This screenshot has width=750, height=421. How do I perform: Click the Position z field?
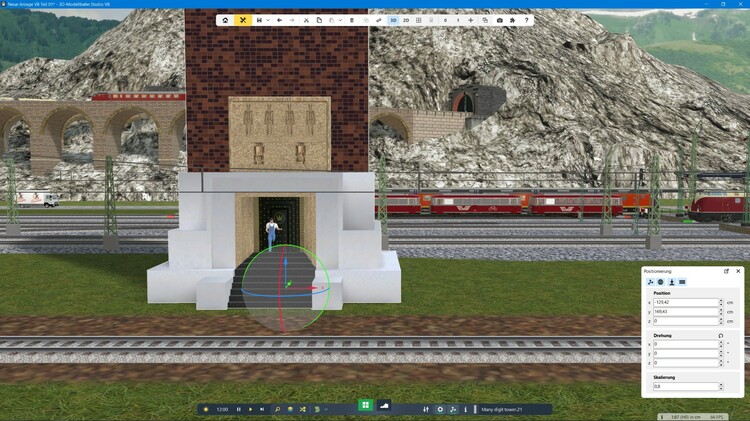(685, 321)
